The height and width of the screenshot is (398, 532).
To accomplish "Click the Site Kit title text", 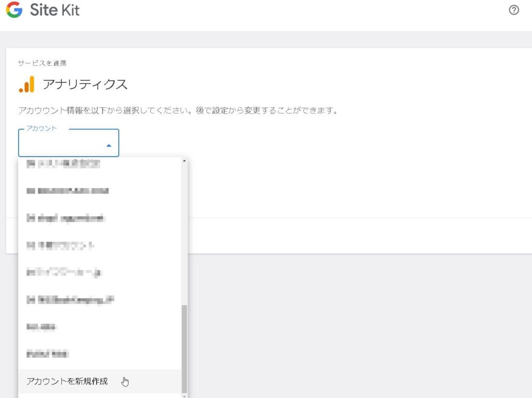I will [55, 10].
